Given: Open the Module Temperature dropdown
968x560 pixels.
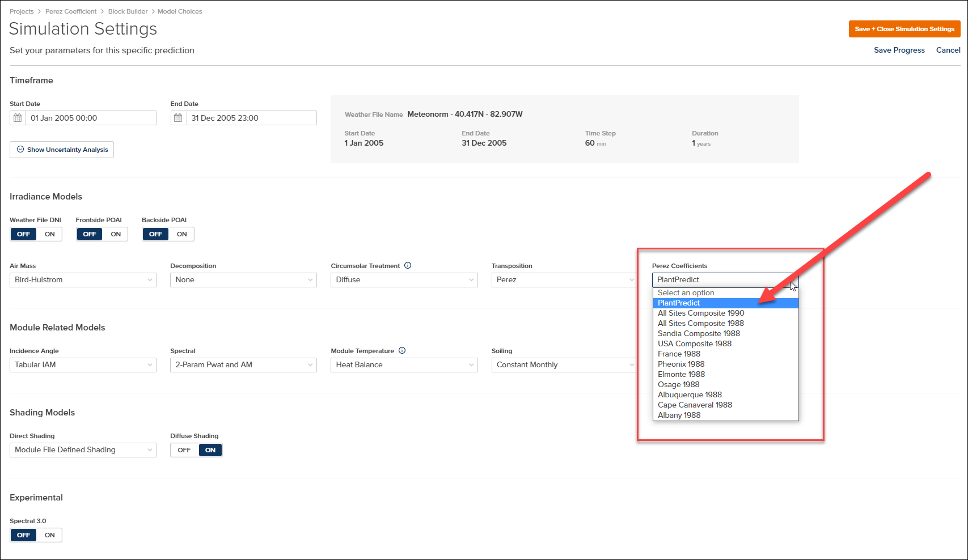Looking at the screenshot, I should 404,365.
